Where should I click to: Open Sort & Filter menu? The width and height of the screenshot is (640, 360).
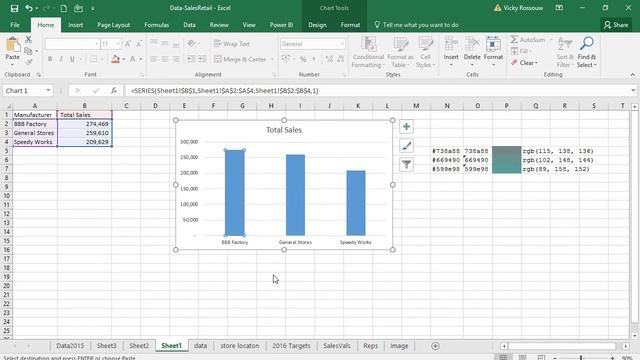pos(565,52)
